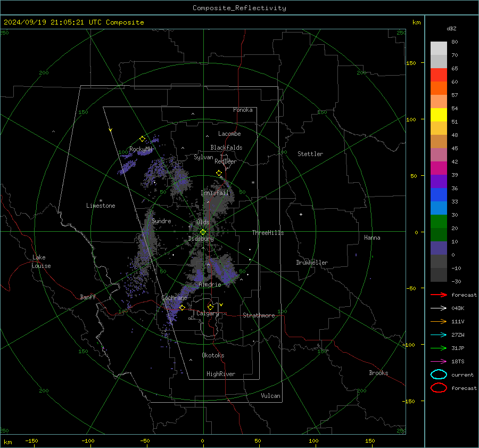Click the RockyMH label
This screenshot has width=479, height=448.
click(x=141, y=149)
